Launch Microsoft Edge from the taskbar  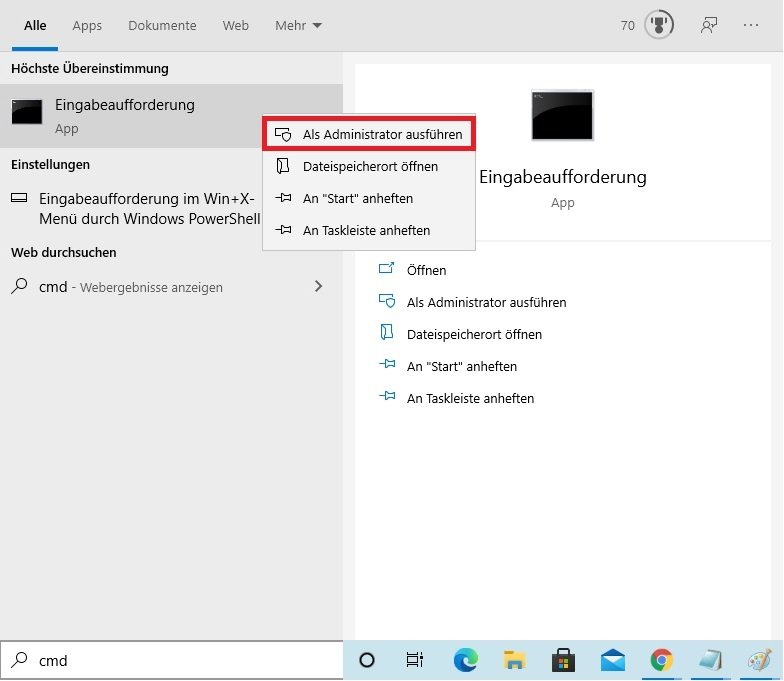click(465, 660)
